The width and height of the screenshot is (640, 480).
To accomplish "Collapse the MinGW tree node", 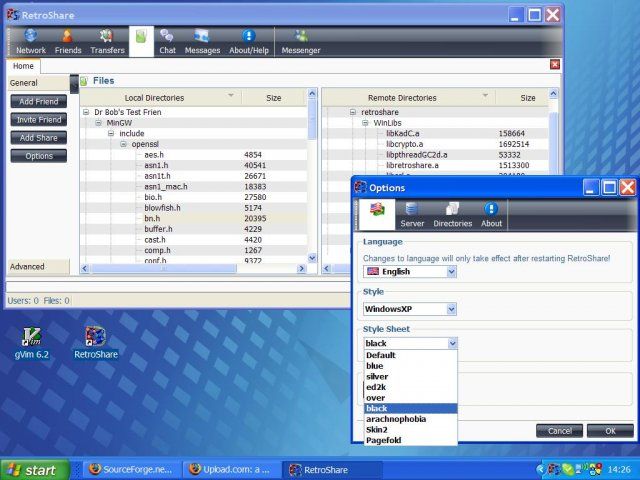I will [98, 122].
